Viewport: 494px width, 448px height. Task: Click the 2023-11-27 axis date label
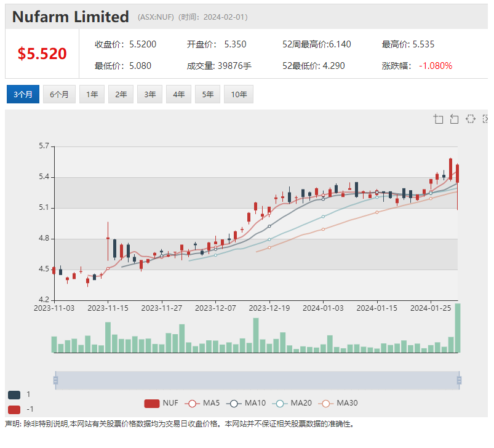click(162, 308)
